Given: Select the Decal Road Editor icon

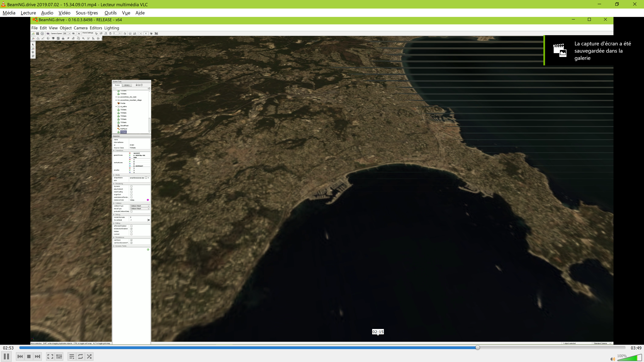Looking at the screenshot, I should pyautogui.click(x=93, y=39).
